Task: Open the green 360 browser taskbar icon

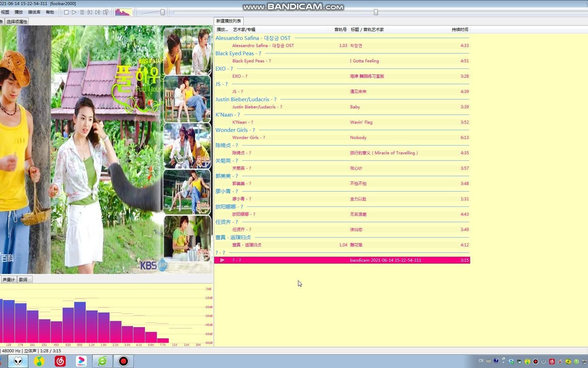Action: (x=102, y=361)
